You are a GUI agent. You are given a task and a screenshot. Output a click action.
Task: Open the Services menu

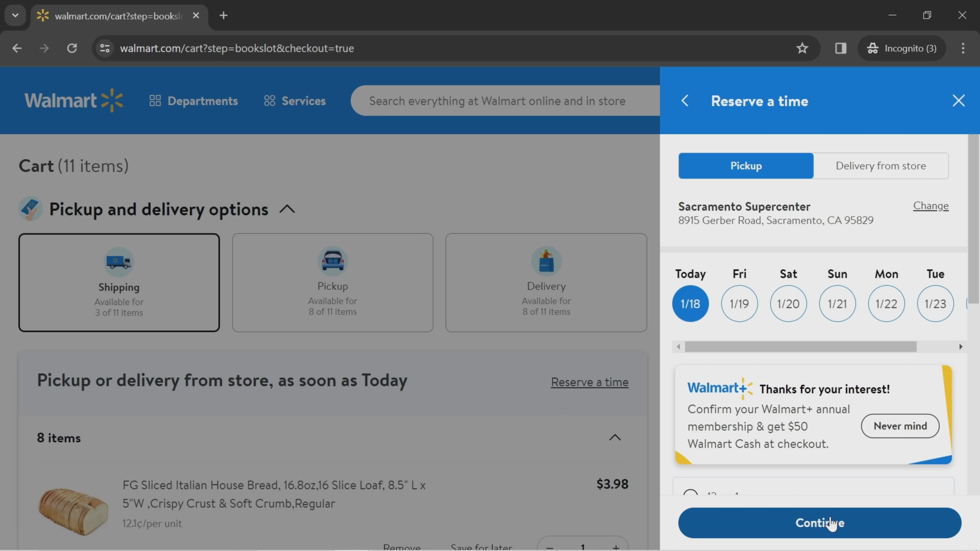pyautogui.click(x=295, y=101)
